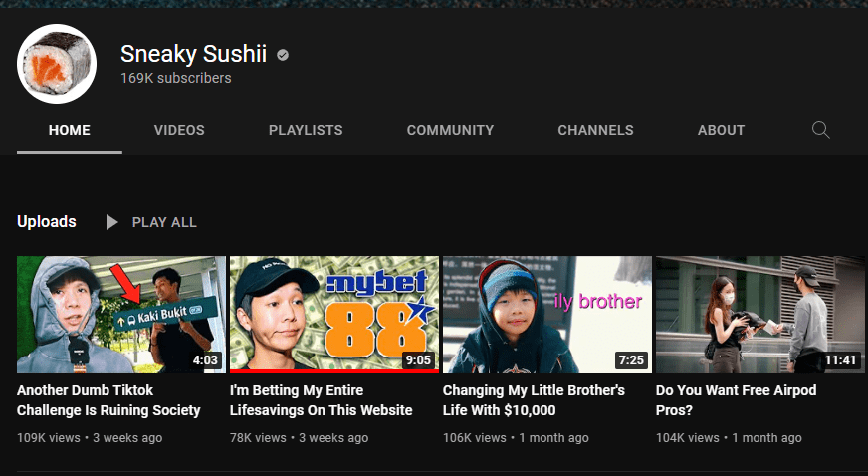Open the Kaki Bukit video thumbnail
This screenshot has height=476, width=868.
(x=121, y=315)
